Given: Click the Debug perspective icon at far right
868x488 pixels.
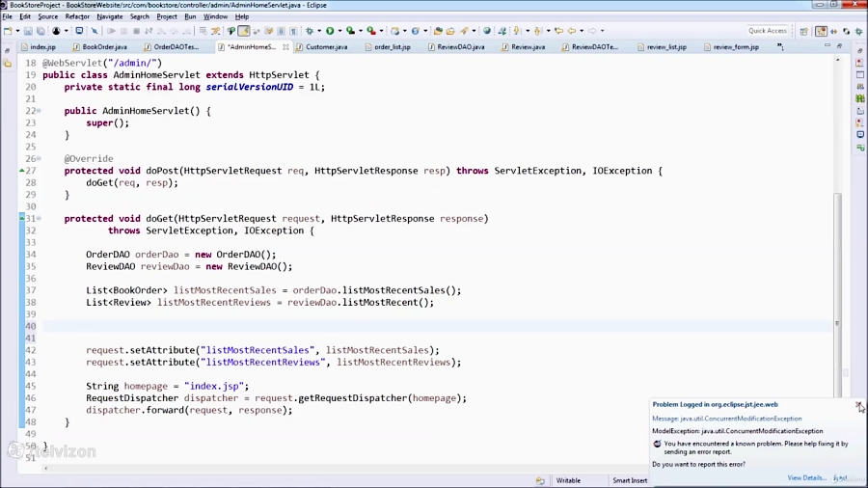Looking at the screenshot, I should pos(858,32).
